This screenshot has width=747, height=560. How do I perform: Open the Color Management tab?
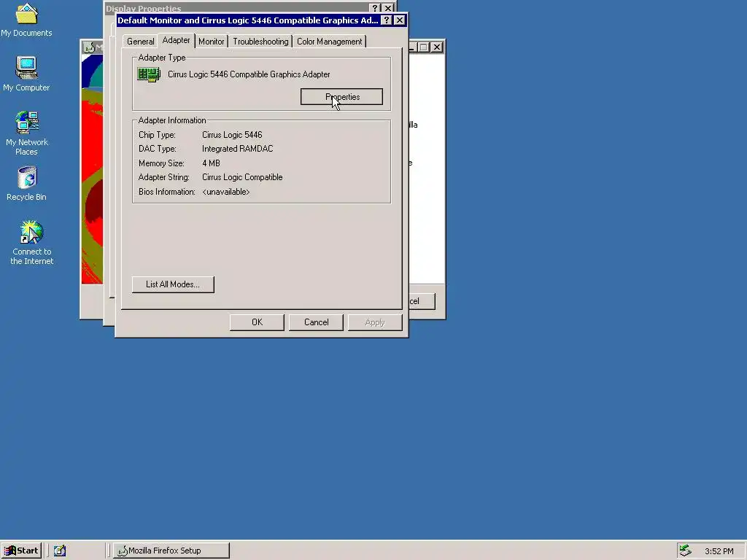(x=329, y=42)
